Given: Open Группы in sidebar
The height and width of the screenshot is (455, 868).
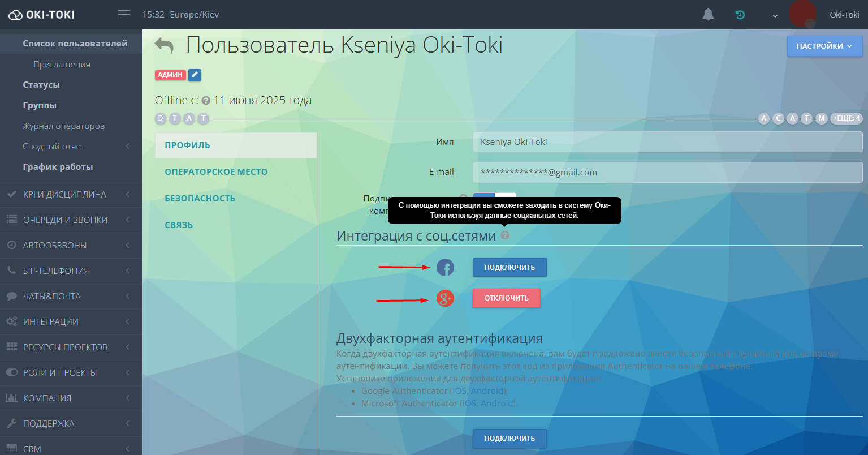Looking at the screenshot, I should coord(40,105).
